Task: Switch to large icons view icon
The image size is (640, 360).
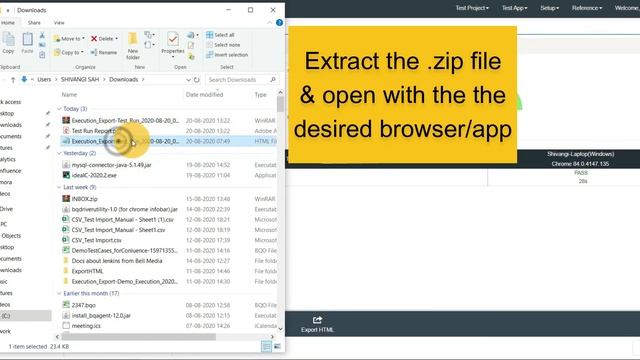Action: [277, 347]
